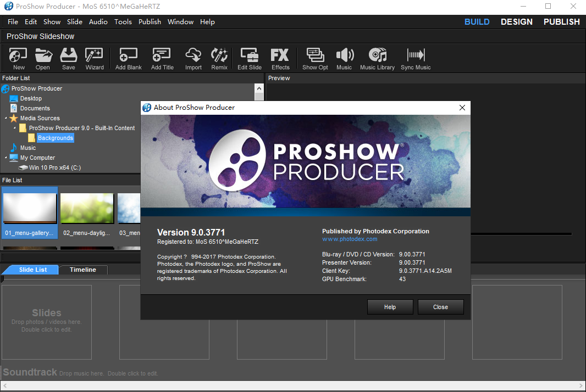Viewport: 586px width, 392px height.
Task: Launch the Wizard tool
Action: 95,59
